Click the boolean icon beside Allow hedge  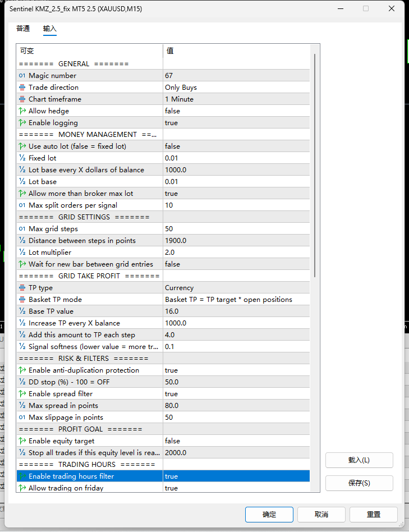coord(22,111)
